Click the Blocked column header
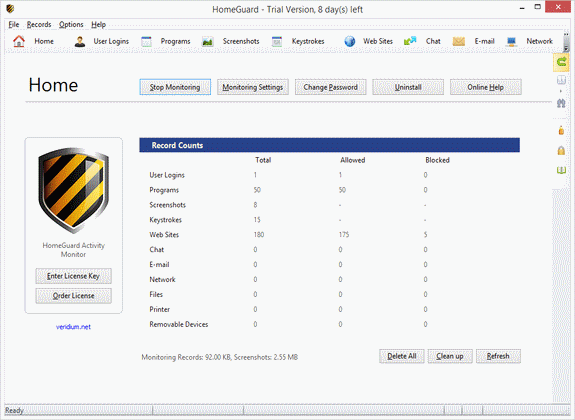 click(x=437, y=160)
